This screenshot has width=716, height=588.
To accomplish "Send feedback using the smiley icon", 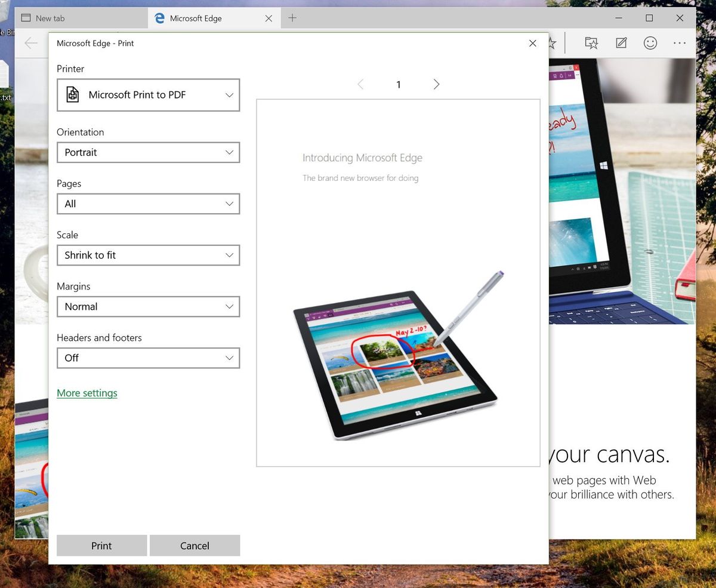I will [x=650, y=42].
